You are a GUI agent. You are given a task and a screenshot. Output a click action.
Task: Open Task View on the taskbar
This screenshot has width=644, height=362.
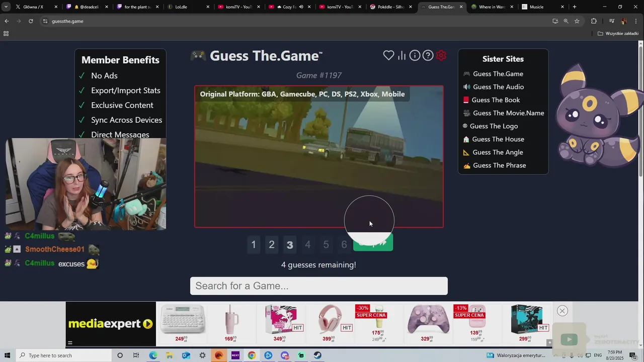136,355
